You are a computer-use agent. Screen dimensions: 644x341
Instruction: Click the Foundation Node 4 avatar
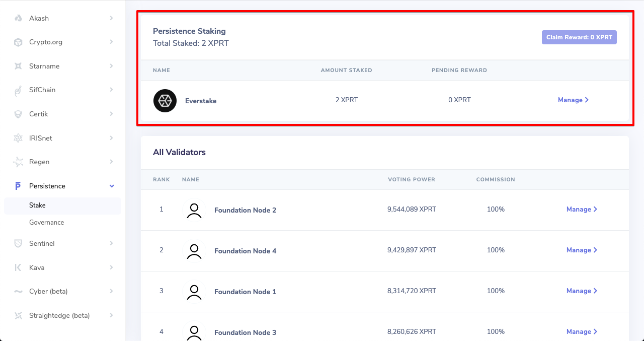[194, 251]
